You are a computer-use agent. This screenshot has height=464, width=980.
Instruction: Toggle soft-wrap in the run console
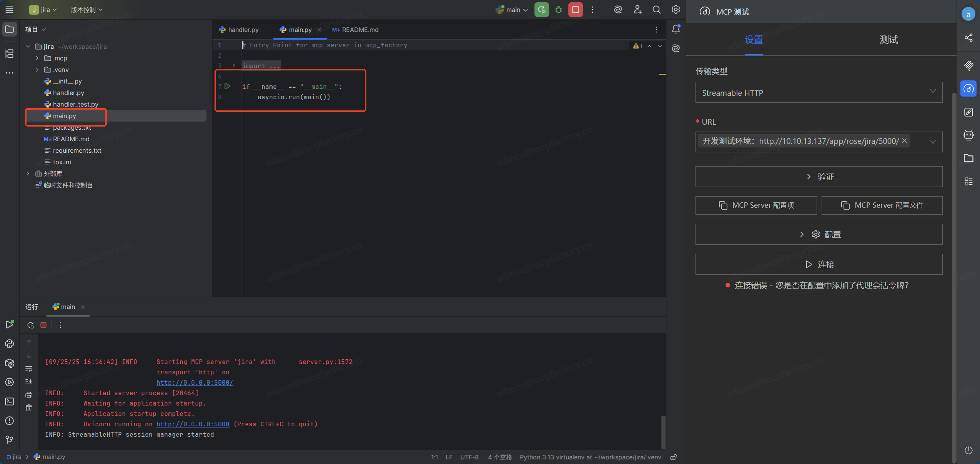point(29,369)
